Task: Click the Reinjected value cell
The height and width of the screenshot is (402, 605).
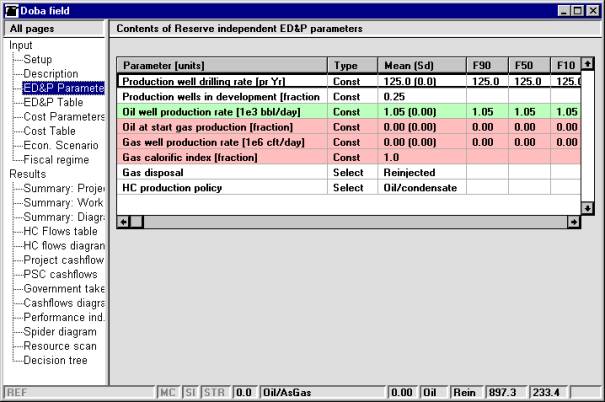Action: (422, 172)
